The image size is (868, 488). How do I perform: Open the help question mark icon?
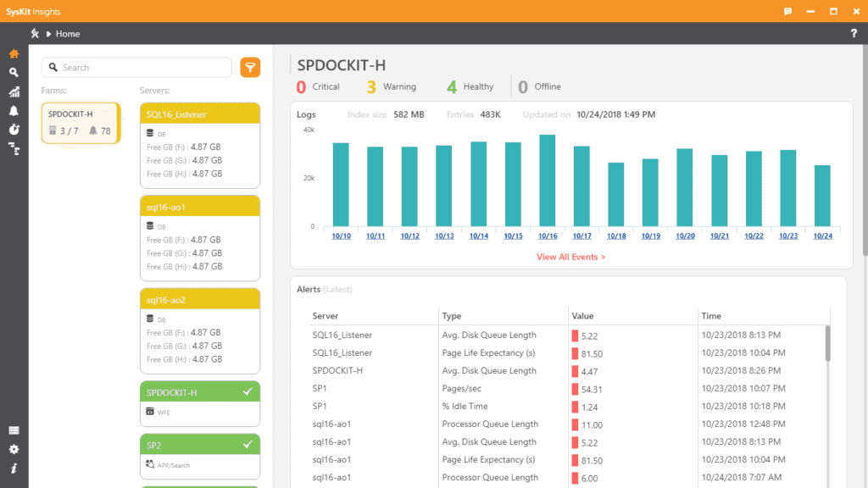point(854,34)
